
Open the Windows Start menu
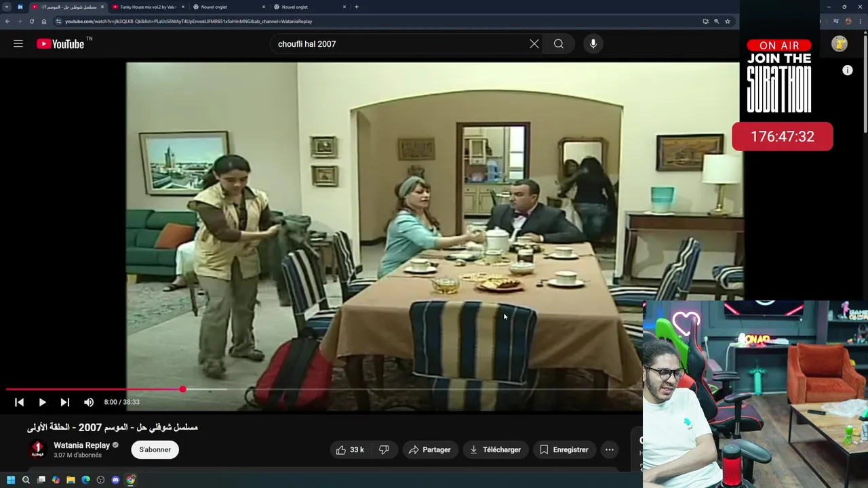[x=10, y=480]
